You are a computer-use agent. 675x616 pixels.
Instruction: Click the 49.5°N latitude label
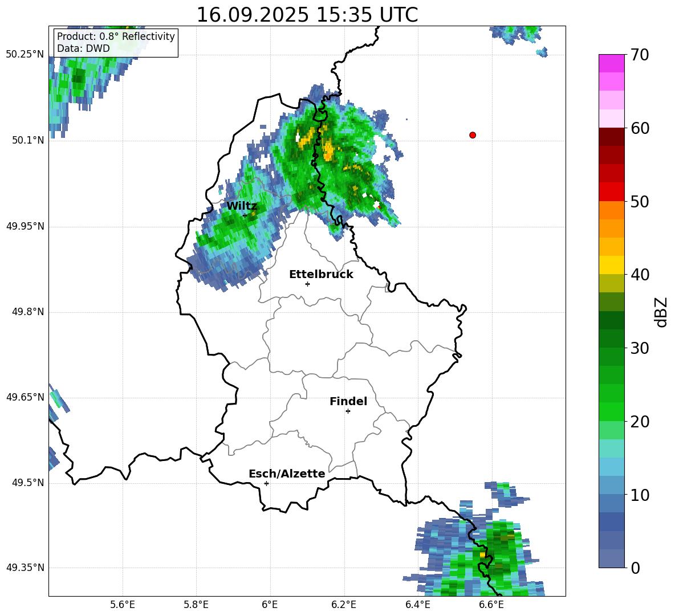click(x=27, y=483)
